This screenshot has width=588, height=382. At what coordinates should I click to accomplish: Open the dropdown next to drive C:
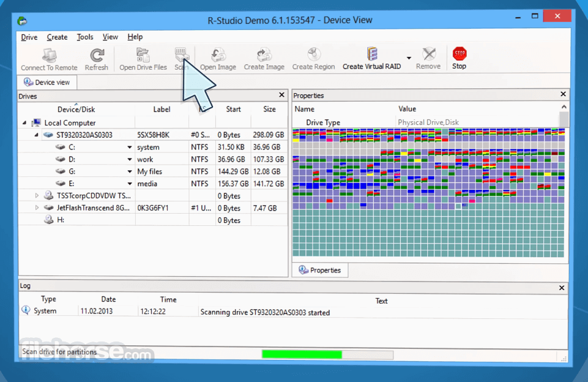tap(130, 146)
